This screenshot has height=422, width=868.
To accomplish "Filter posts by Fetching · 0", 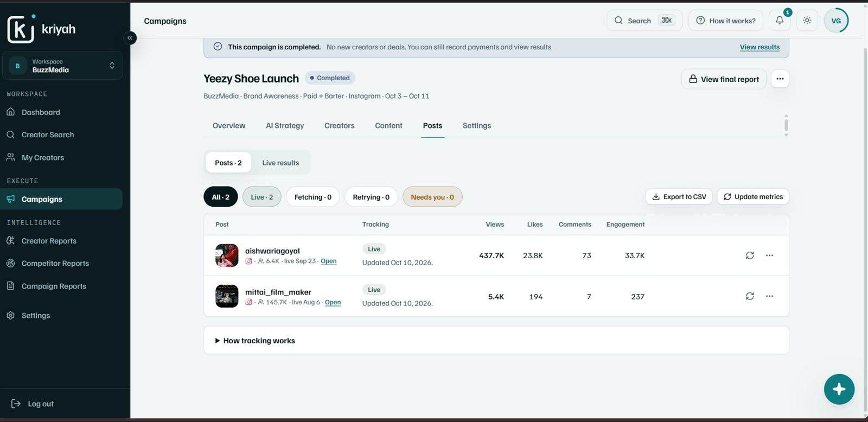I will coord(313,197).
